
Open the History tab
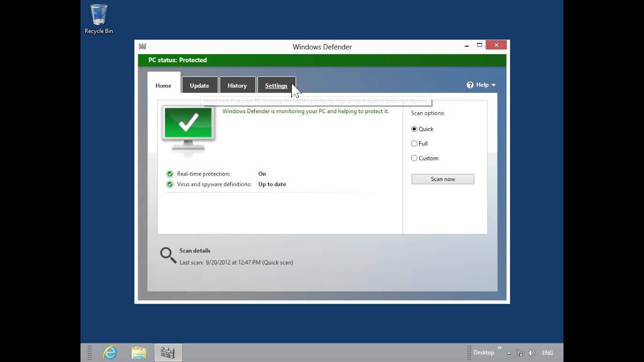pos(237,85)
